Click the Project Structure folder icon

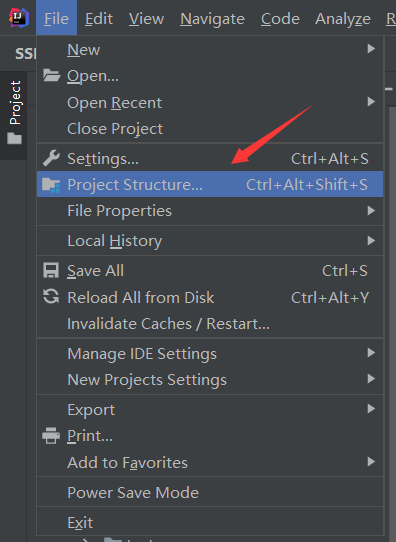click(51, 185)
